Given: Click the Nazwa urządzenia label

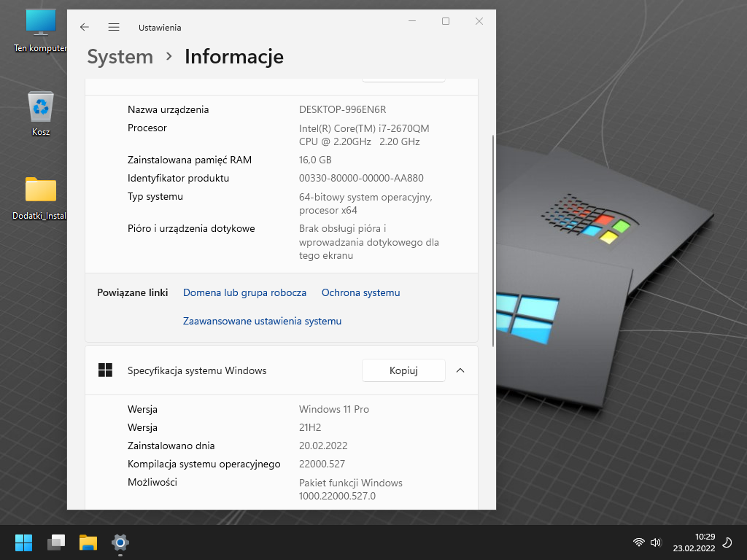Looking at the screenshot, I should click(x=169, y=109).
